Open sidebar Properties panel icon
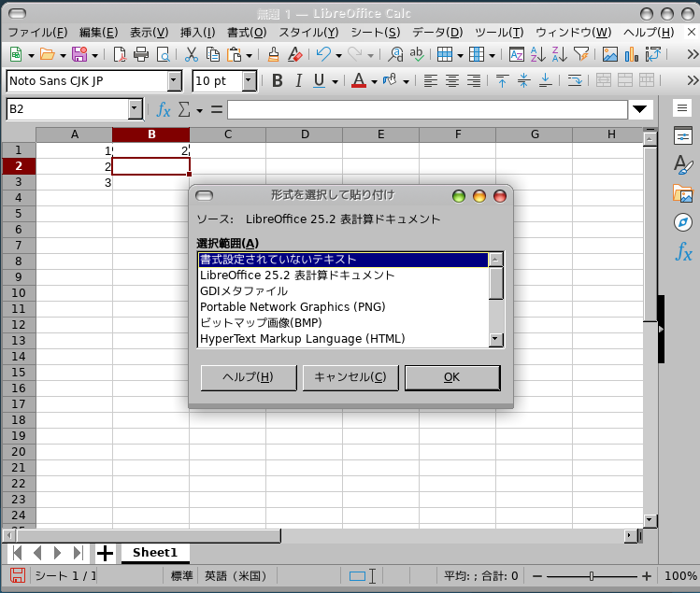Image resolution: width=700 pixels, height=593 pixels. click(x=683, y=136)
